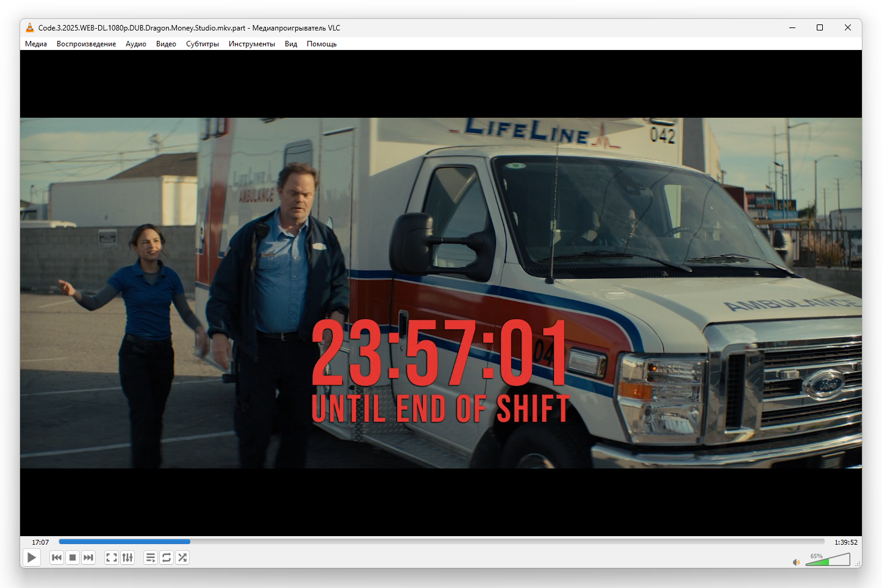Stop playback with the stop button
Image resolution: width=882 pixels, height=588 pixels.
[x=73, y=558]
